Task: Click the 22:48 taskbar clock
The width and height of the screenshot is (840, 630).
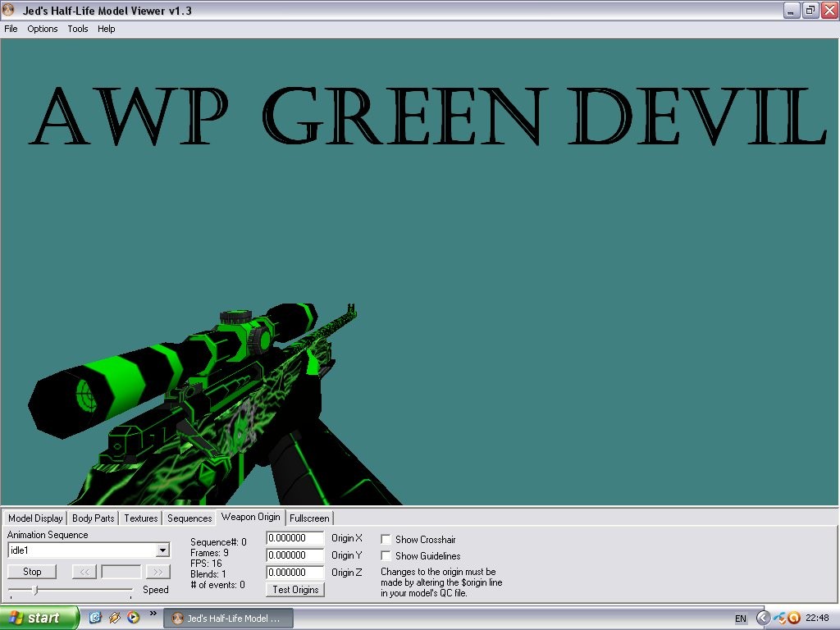Action: point(817,619)
